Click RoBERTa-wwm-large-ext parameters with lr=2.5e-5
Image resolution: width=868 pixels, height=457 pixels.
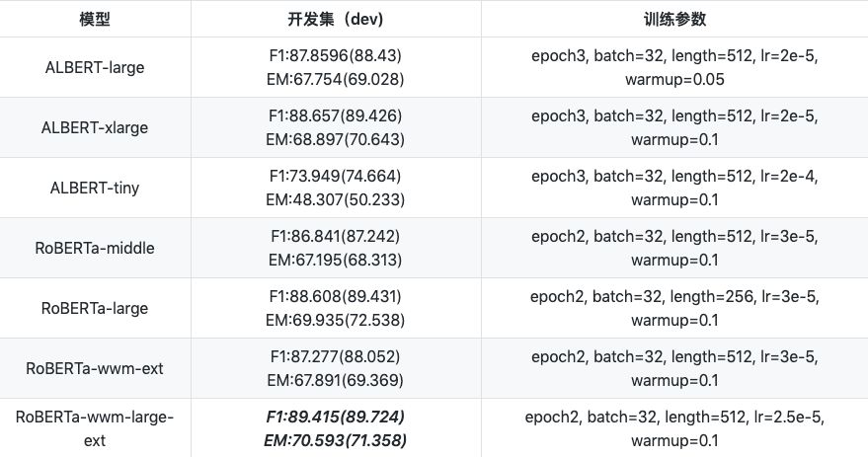pos(673,428)
